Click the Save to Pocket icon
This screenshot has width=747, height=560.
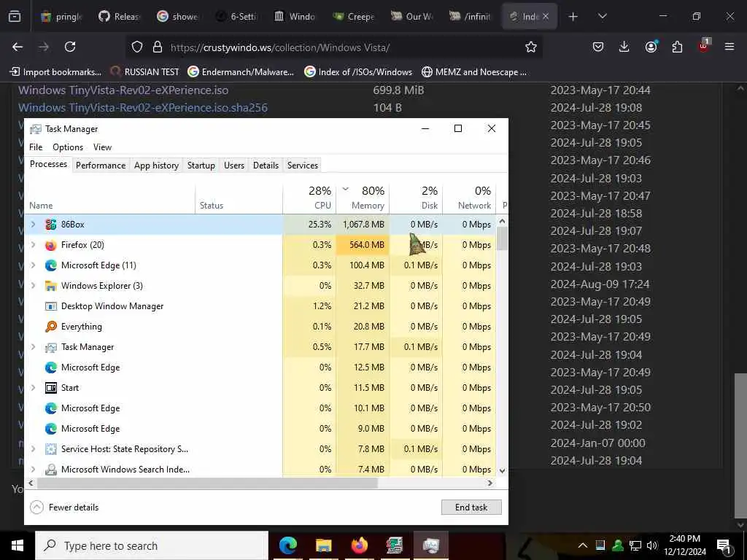click(x=598, y=47)
